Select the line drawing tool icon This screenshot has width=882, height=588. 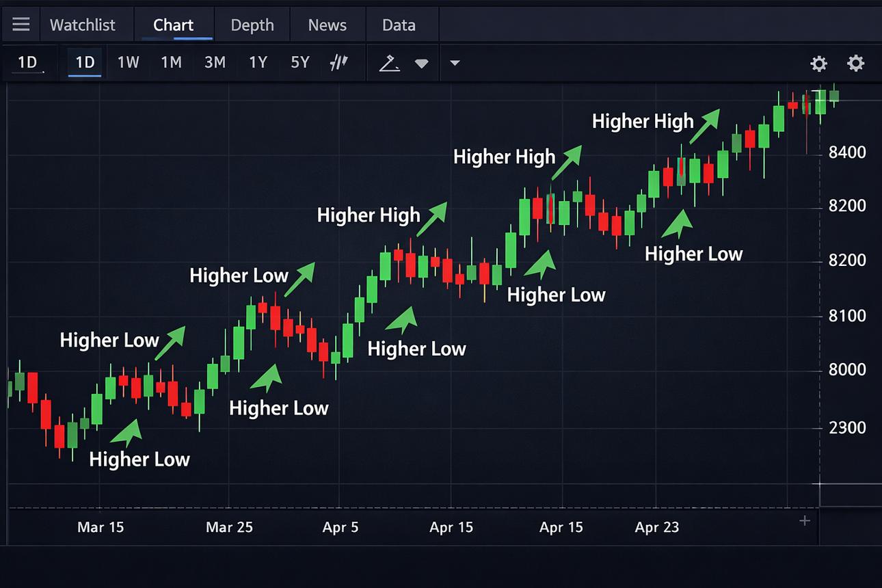click(389, 64)
